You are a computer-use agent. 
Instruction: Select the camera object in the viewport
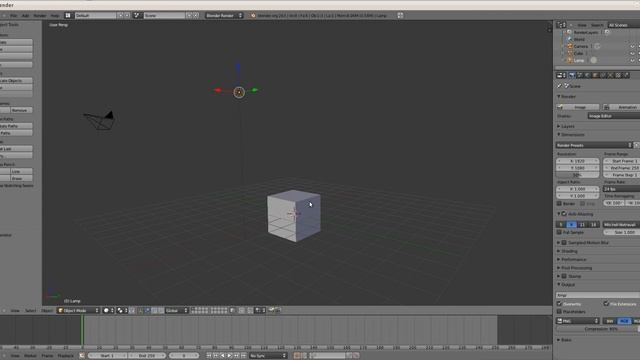pos(100,120)
